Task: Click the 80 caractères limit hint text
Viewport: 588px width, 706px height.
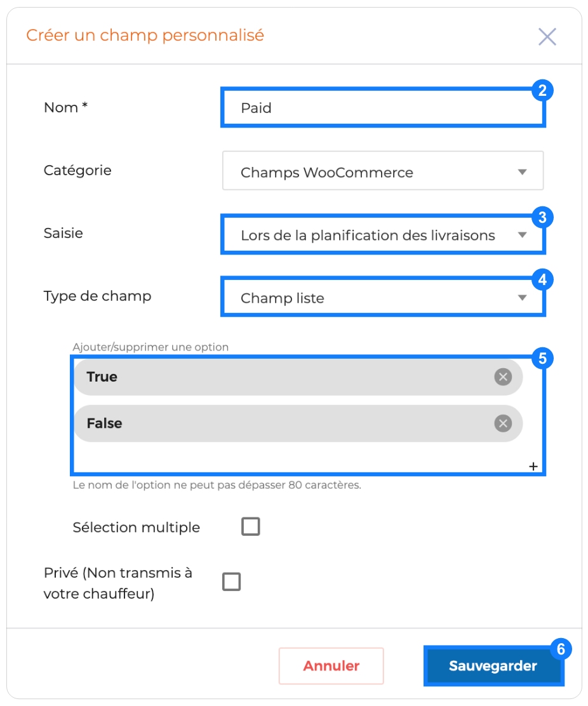Action: point(217,485)
